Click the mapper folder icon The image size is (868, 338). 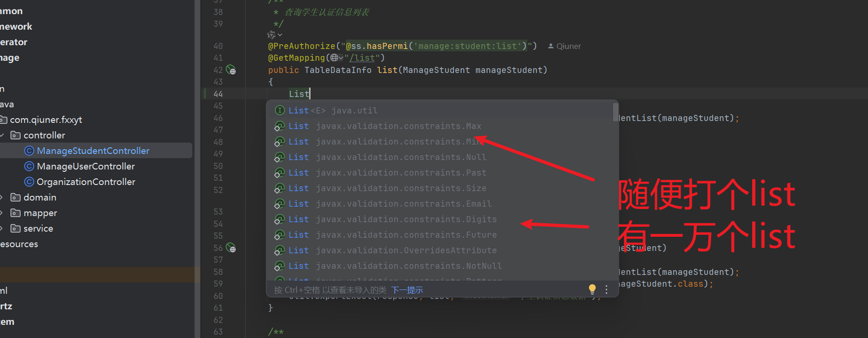pos(16,213)
